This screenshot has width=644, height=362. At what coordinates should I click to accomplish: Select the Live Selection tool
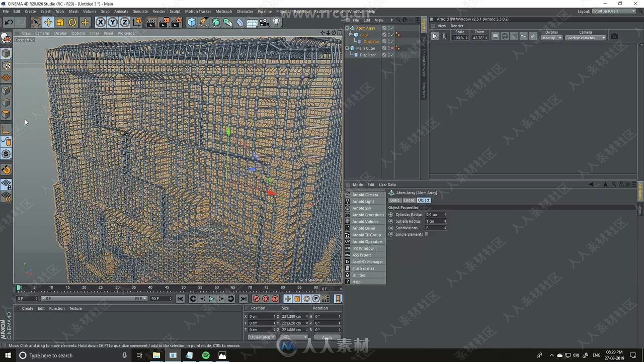click(x=36, y=22)
